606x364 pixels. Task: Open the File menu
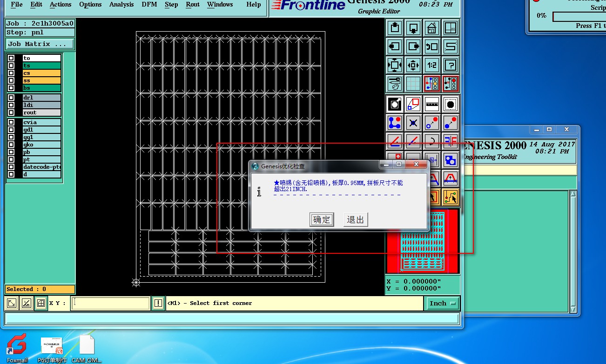[x=17, y=5]
